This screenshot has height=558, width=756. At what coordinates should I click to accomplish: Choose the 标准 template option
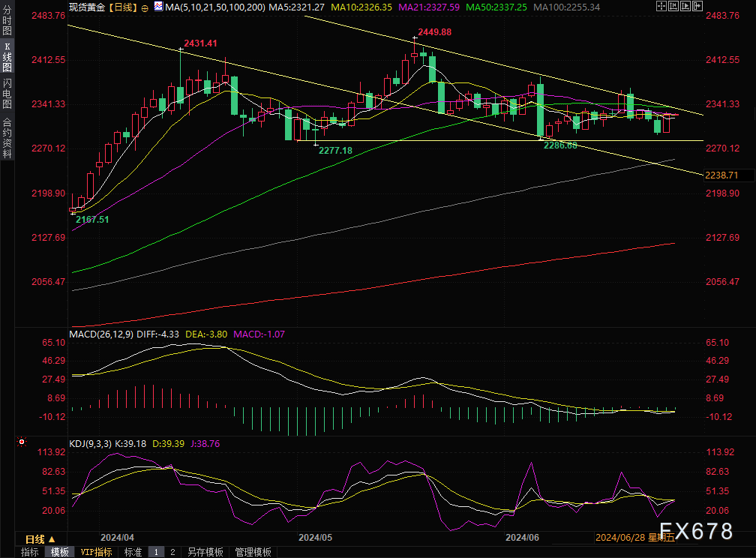coord(133,552)
